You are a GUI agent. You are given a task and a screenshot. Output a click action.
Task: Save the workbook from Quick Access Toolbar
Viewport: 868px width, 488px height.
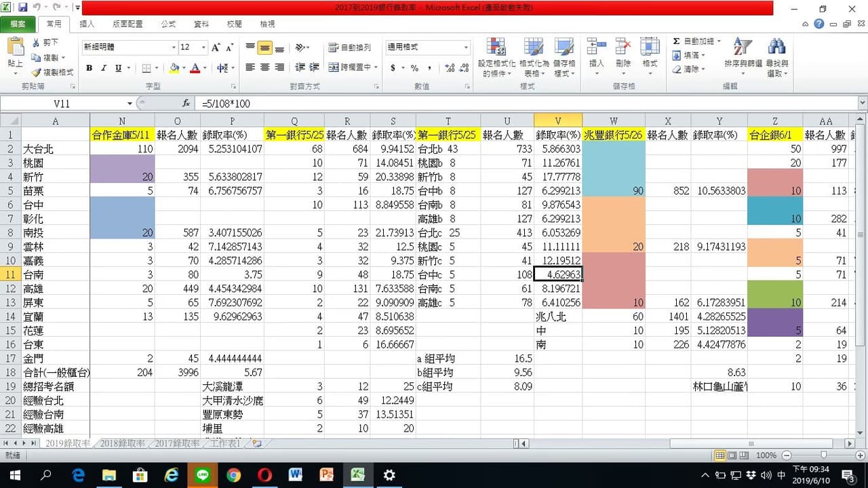[22, 7]
